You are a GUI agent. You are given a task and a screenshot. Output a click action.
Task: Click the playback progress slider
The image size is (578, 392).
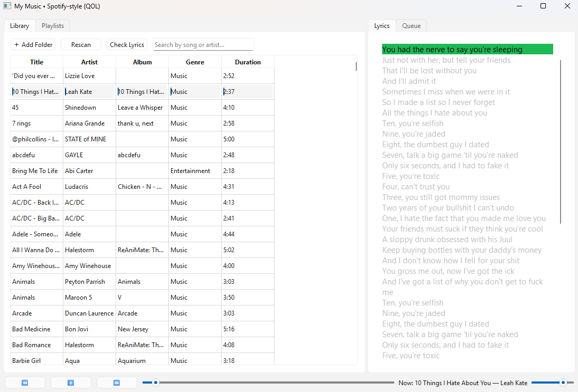pyautogui.click(x=268, y=383)
